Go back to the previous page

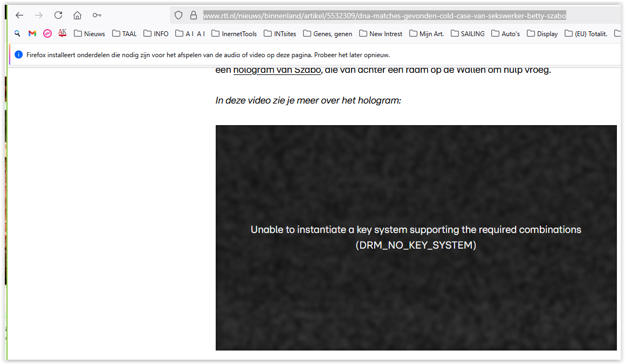coord(19,16)
